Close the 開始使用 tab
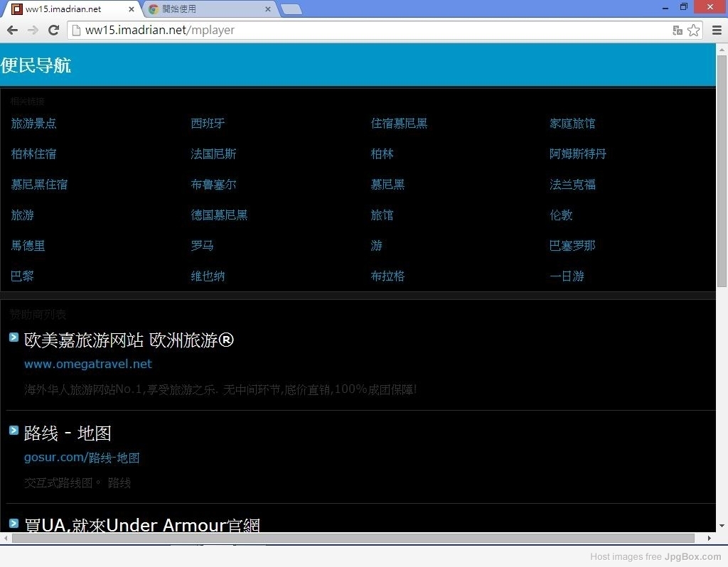The height and width of the screenshot is (567, 728). (x=268, y=9)
